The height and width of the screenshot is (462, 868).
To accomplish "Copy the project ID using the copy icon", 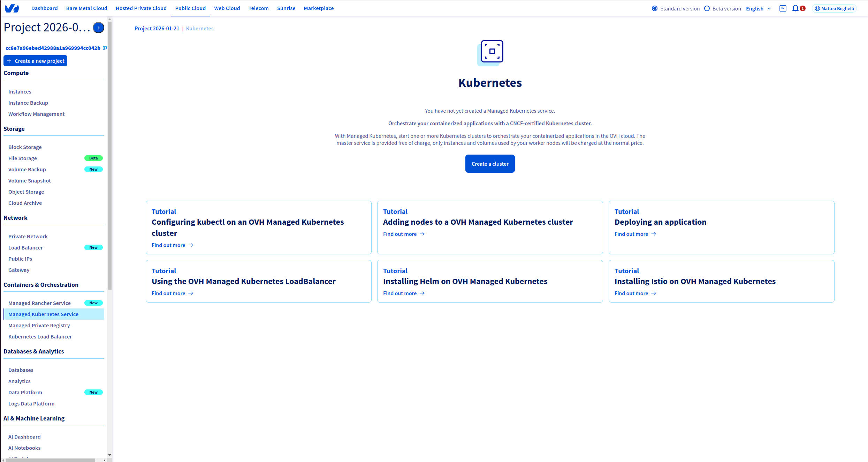I will click(105, 47).
